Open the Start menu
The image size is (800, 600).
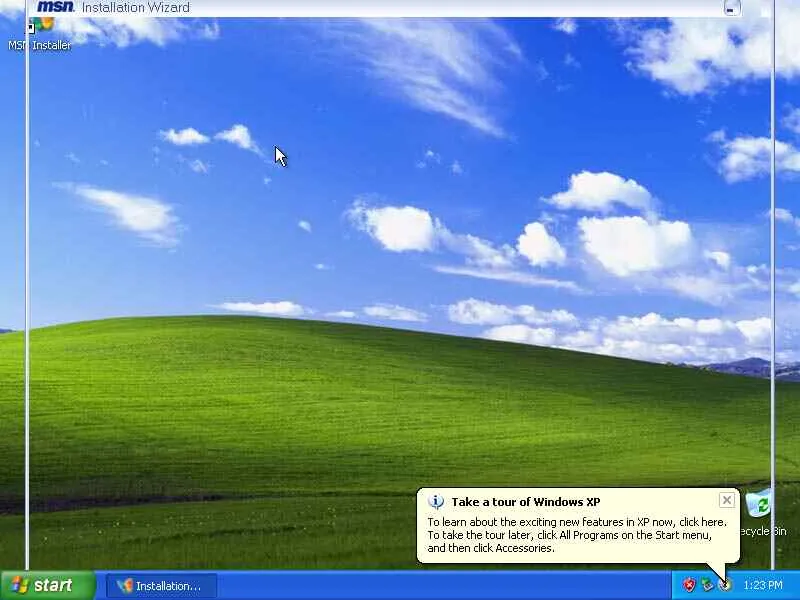tap(47, 585)
